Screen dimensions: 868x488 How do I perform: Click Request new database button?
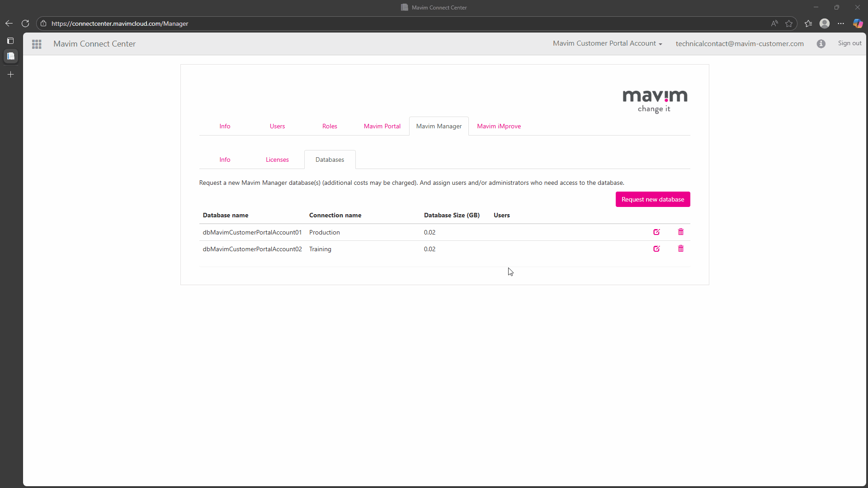[x=652, y=199]
